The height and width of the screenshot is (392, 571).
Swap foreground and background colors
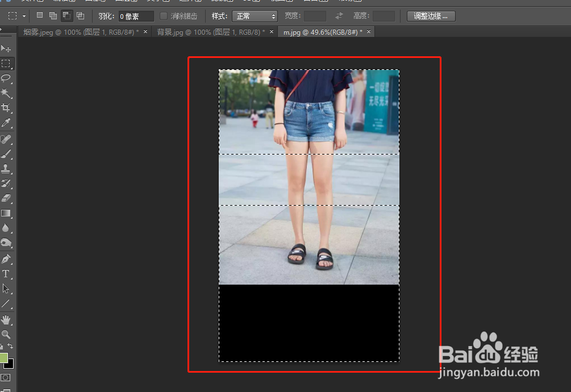point(10,346)
